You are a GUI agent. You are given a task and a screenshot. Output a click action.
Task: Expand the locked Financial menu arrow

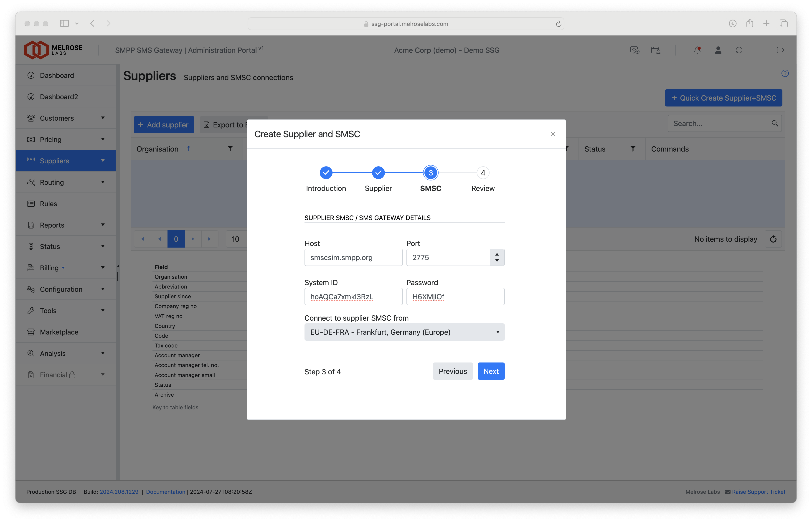click(103, 374)
